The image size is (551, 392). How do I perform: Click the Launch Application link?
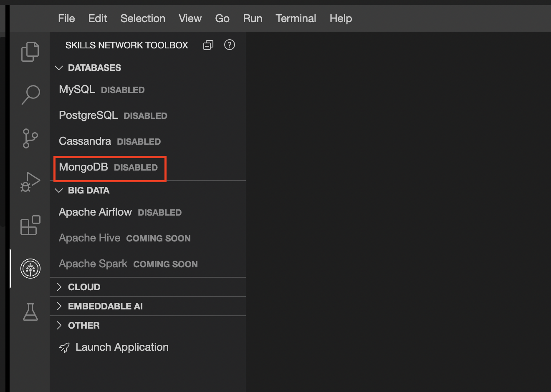click(122, 347)
